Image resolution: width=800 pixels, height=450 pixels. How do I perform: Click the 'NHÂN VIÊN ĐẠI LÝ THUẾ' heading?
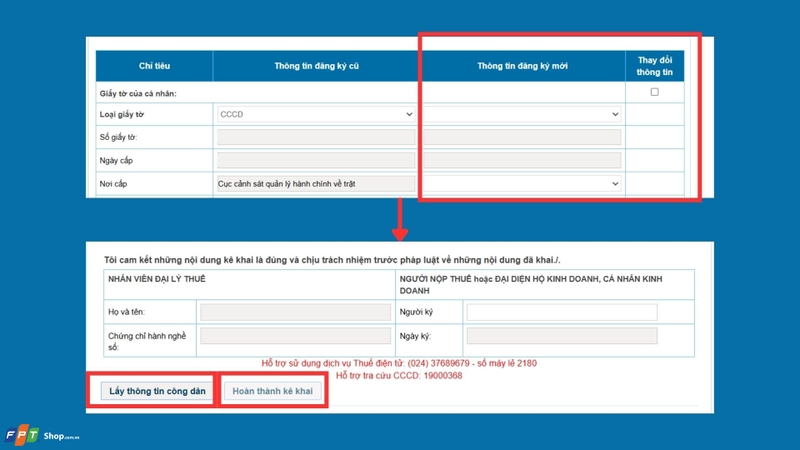point(157,279)
